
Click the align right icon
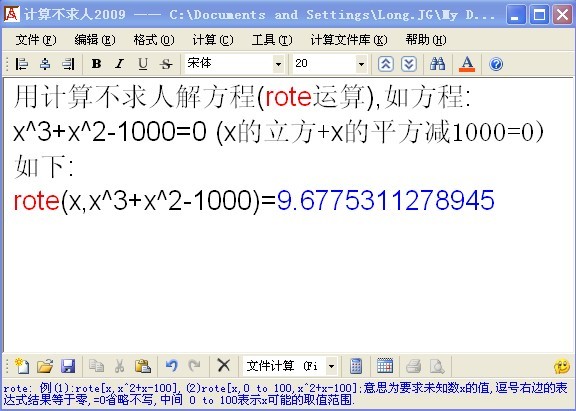[68, 64]
